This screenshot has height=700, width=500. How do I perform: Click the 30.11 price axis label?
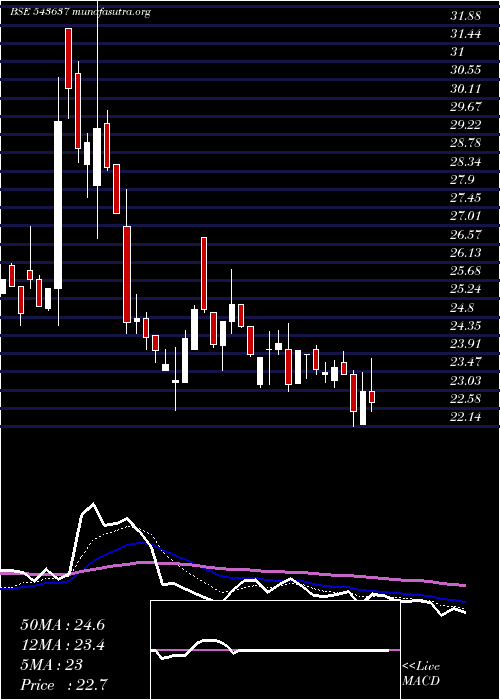tap(466, 88)
